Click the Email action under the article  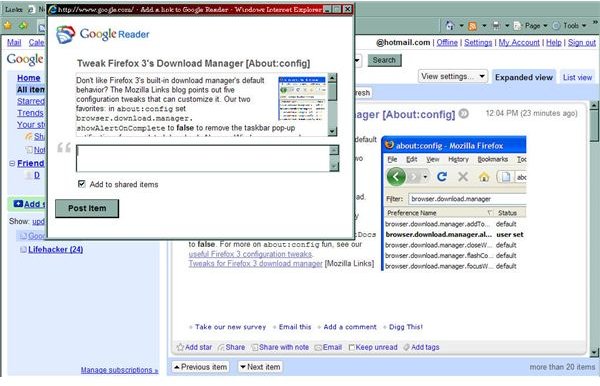coord(328,347)
